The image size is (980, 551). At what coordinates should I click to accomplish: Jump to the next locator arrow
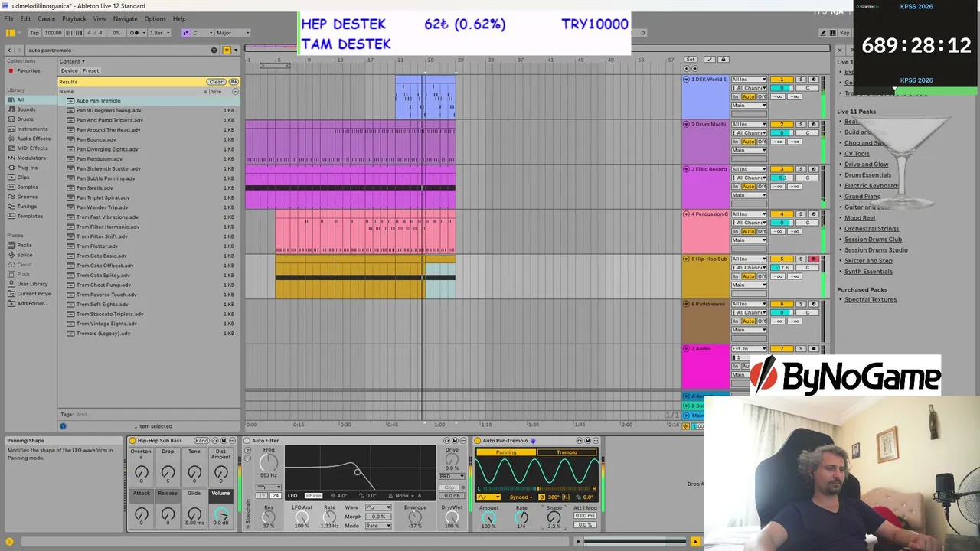coord(695,69)
